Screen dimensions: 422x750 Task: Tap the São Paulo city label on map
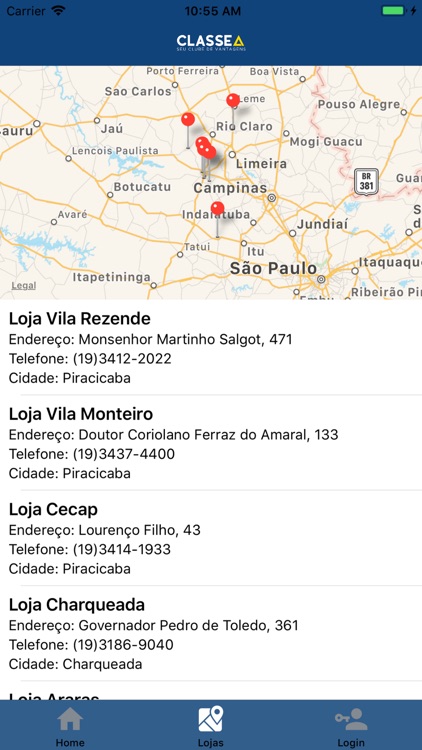tap(273, 268)
